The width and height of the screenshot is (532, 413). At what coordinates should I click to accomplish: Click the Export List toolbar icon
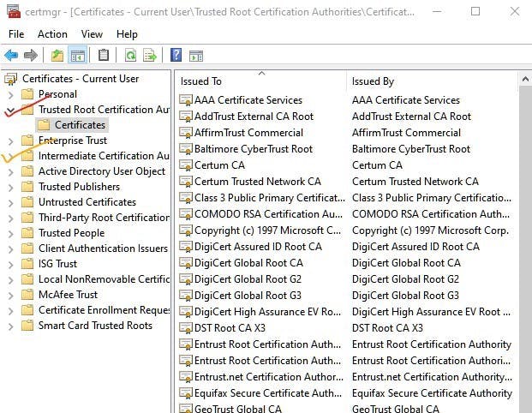tap(150, 56)
